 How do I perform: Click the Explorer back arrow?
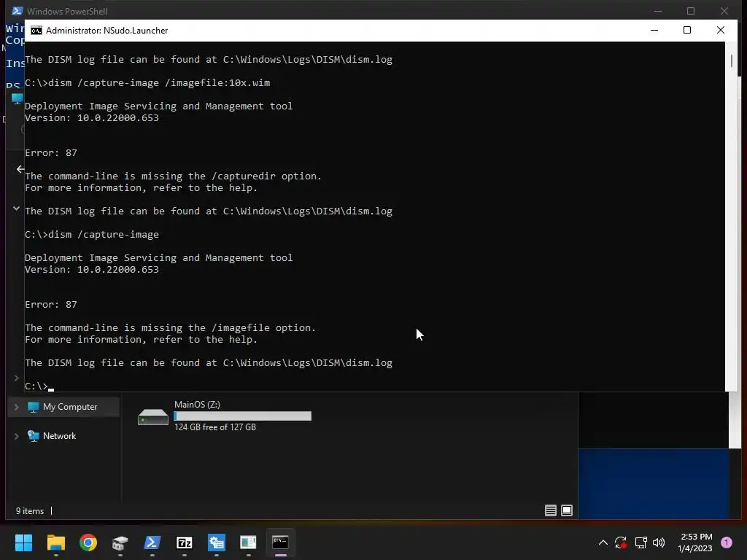pyautogui.click(x=20, y=169)
